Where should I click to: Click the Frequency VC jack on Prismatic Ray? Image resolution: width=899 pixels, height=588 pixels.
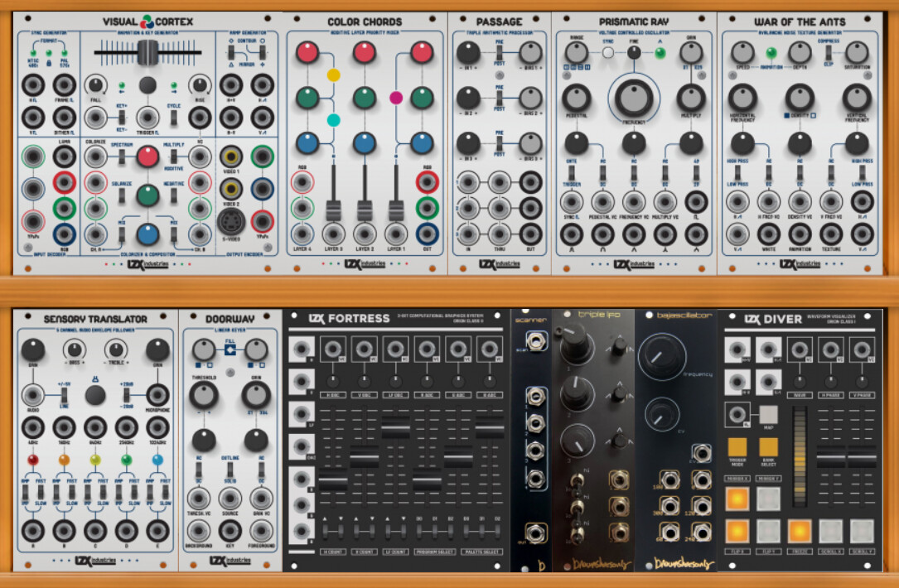coord(634,202)
